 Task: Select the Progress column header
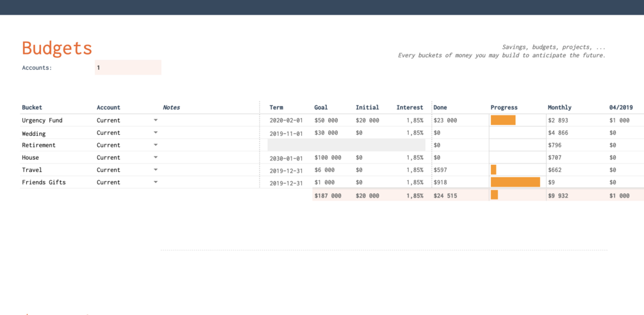coord(504,107)
